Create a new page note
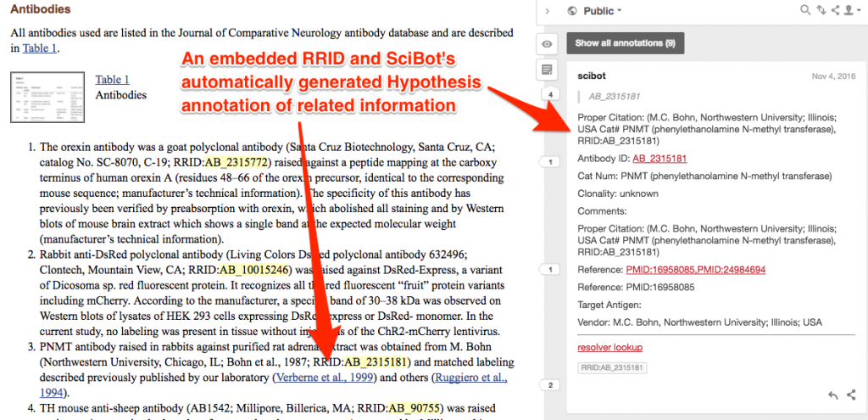The height and width of the screenshot is (420, 868). click(x=547, y=69)
